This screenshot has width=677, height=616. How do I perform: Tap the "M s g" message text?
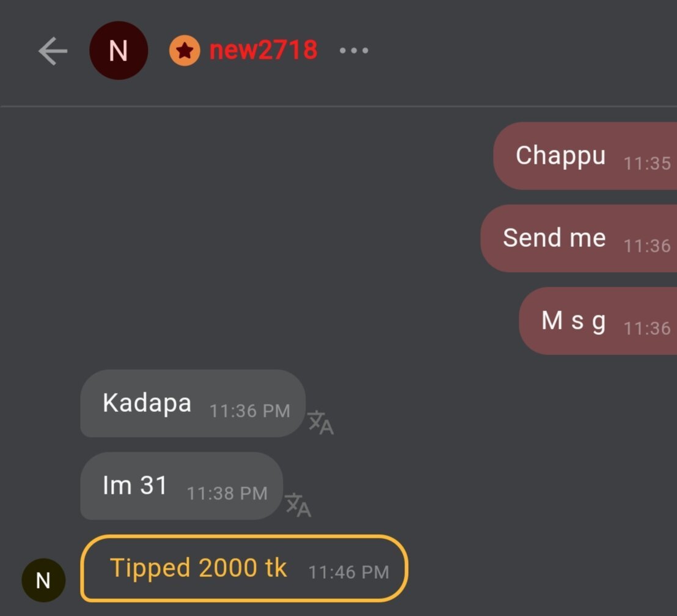point(573,320)
